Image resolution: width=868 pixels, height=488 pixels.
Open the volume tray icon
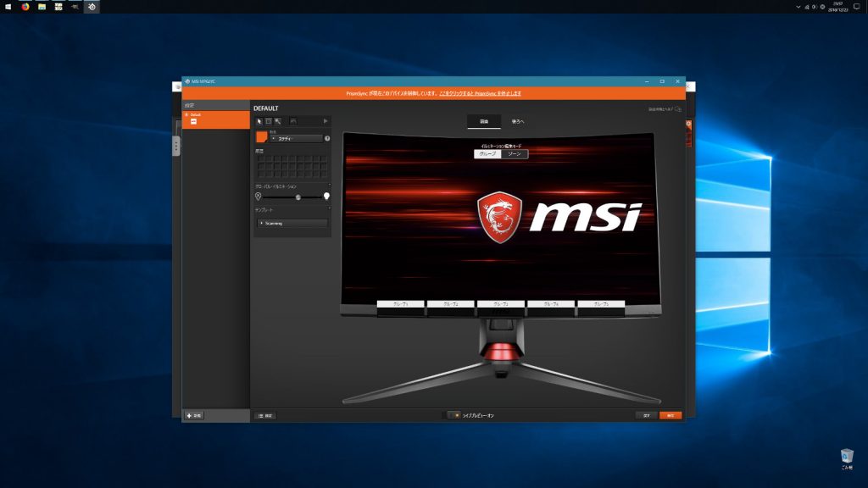815,7
